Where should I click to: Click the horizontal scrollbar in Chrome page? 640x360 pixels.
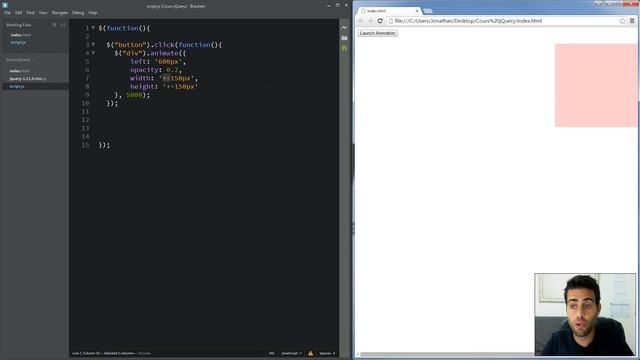447,354
